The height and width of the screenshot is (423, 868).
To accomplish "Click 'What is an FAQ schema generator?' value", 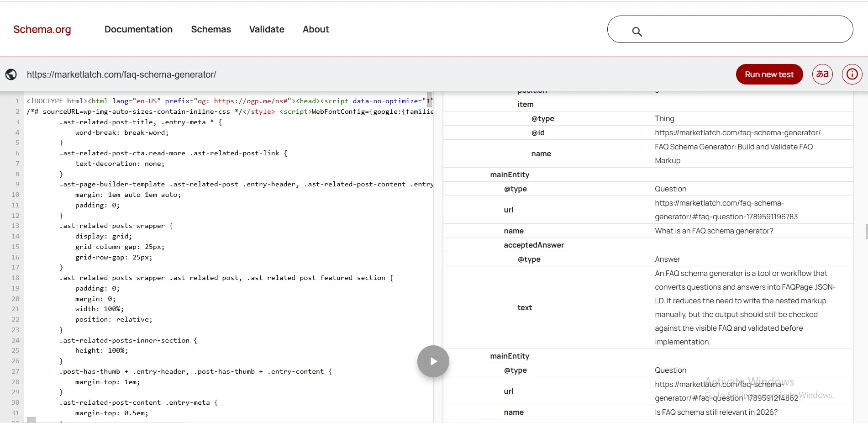I will tap(714, 231).
